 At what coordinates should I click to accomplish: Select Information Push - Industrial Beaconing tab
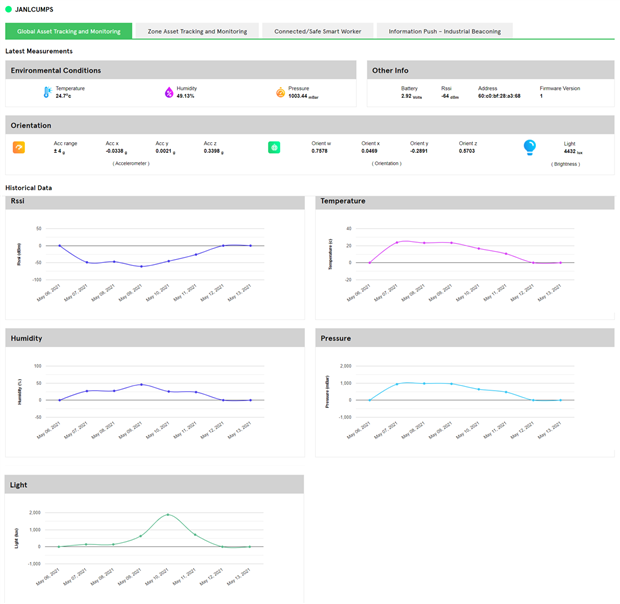445,31
